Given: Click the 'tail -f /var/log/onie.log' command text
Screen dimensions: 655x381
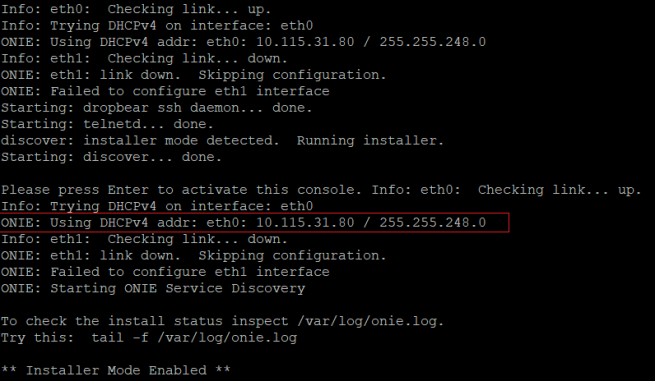Looking at the screenshot, I should point(194,338).
